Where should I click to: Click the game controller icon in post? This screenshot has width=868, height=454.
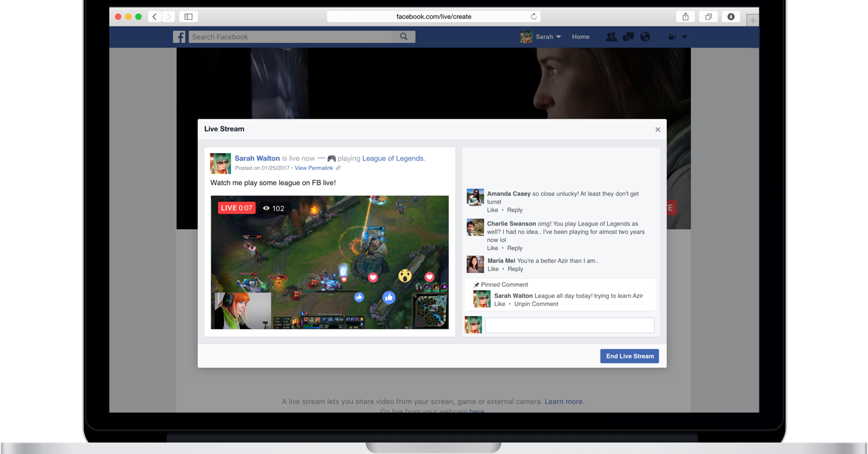coord(332,159)
